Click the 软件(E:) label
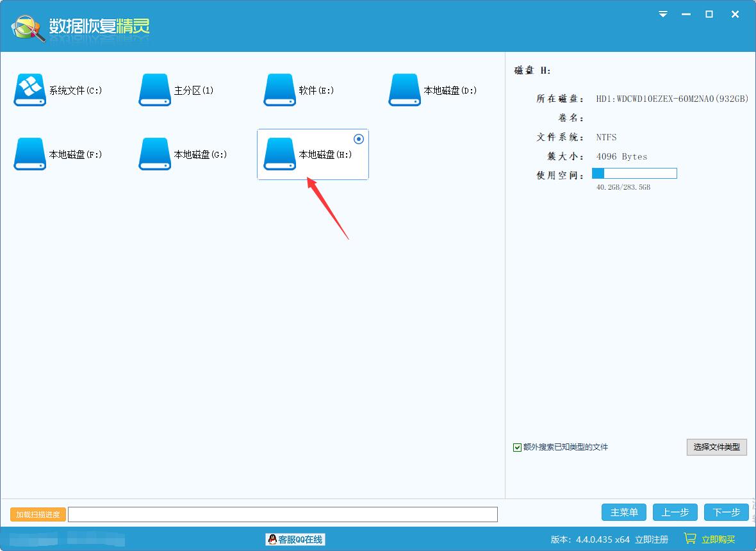 coord(316,90)
